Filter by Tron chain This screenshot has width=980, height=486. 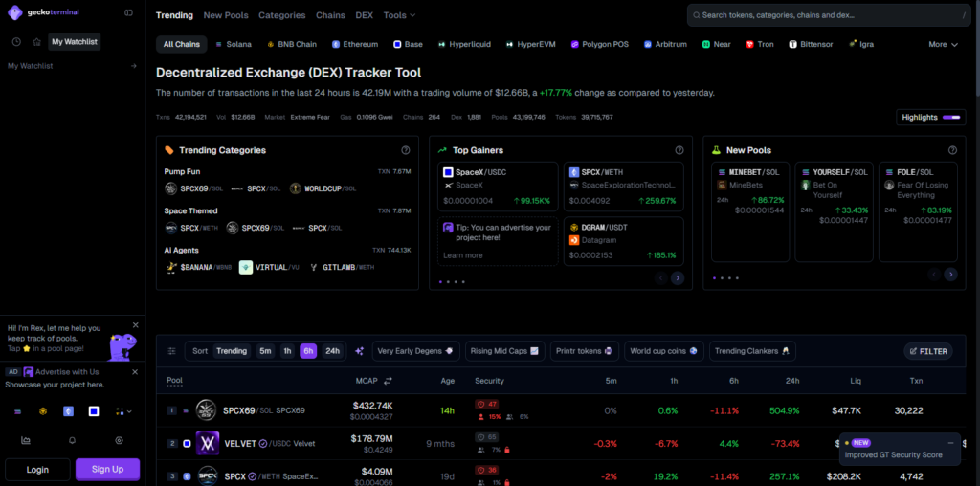(x=759, y=44)
